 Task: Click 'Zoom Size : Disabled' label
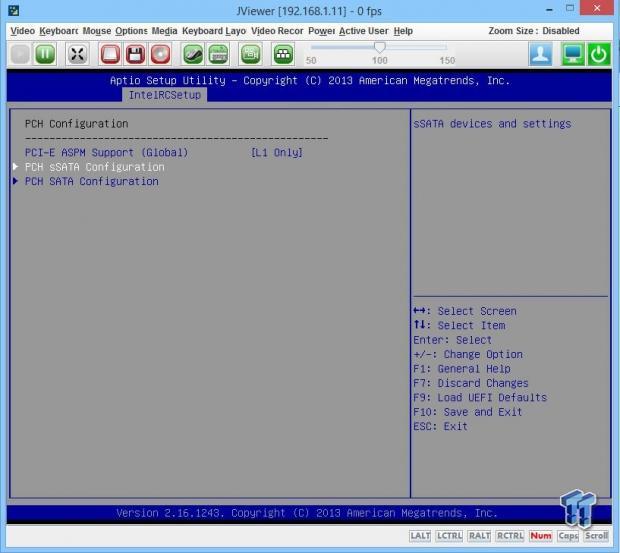pos(534,31)
